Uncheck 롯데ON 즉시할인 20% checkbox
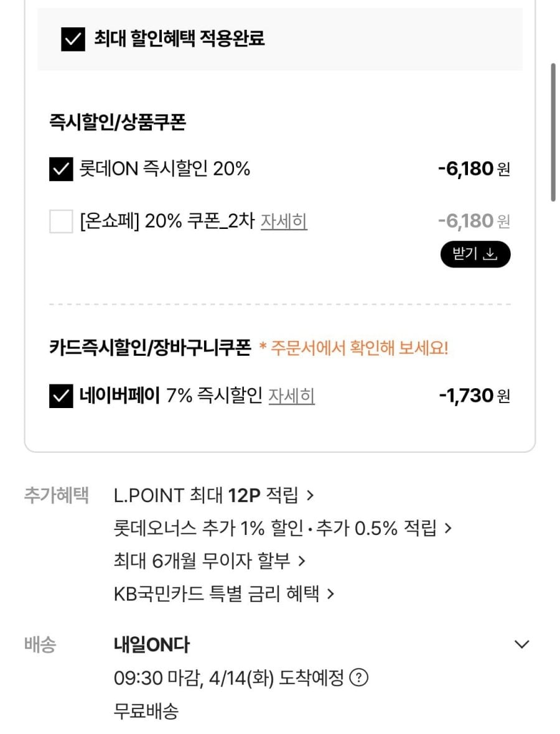560x734 pixels. (x=61, y=169)
